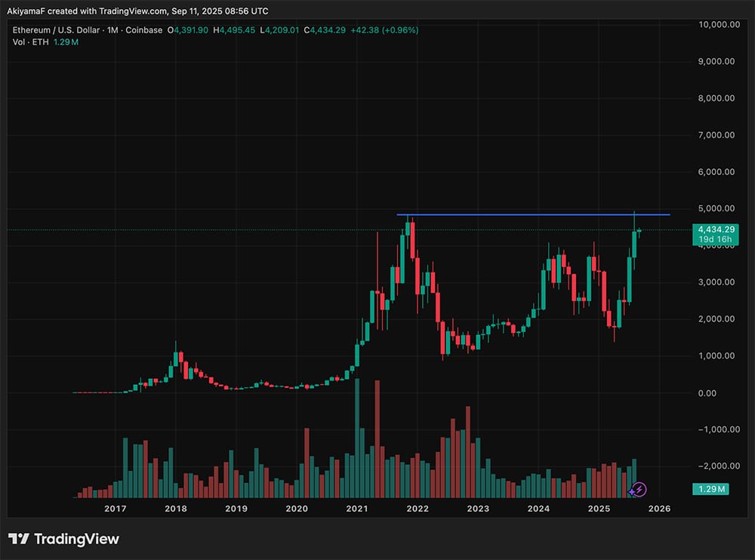Click the 2023 time axis label
The width and height of the screenshot is (755, 560).
478,509
